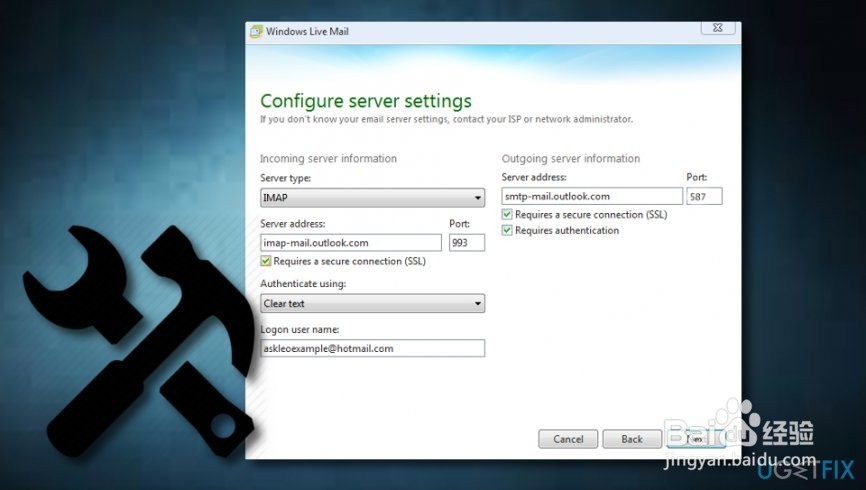Click the Next button

(x=696, y=439)
